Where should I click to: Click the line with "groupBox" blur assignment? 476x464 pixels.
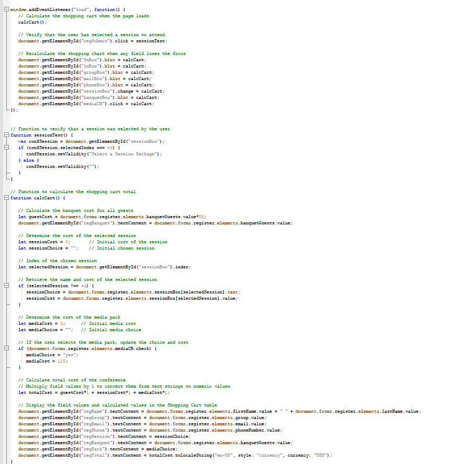click(86, 72)
